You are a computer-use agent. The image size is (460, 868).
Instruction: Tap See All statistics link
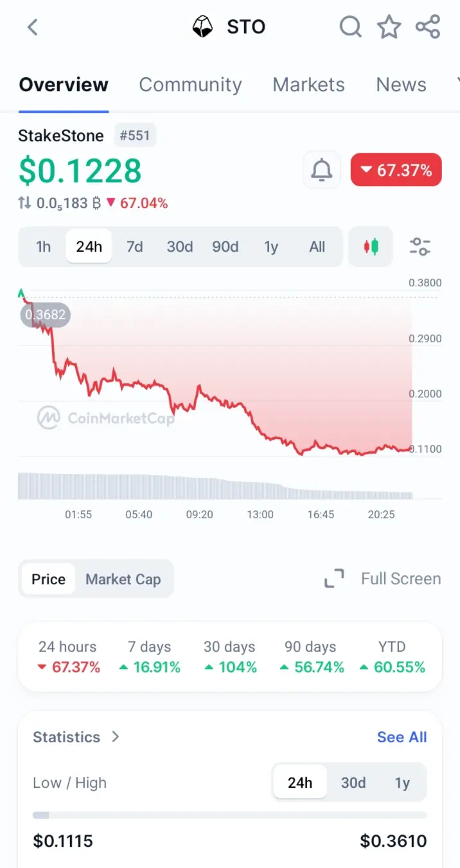[402, 737]
